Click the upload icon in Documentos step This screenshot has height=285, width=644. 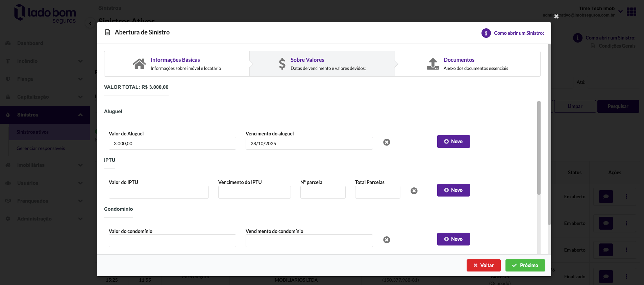coord(433,63)
